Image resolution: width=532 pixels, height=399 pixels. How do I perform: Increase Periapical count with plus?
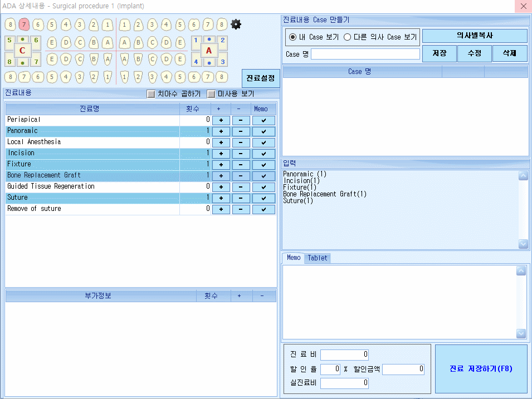coord(221,120)
